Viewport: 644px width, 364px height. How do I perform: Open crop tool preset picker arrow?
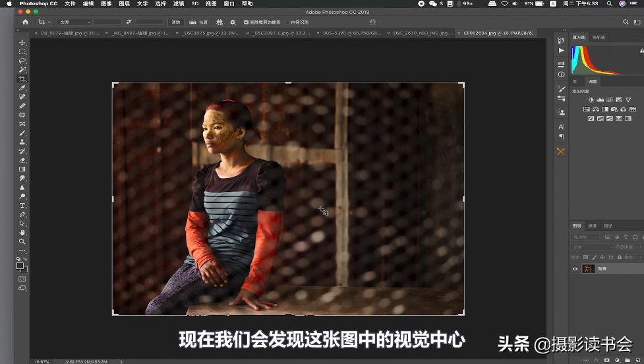[x=49, y=22]
